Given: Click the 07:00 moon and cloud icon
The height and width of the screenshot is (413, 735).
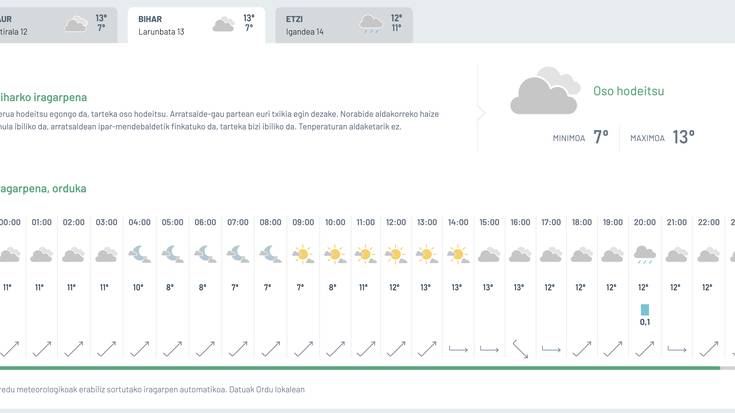Looking at the screenshot, I should click(x=238, y=255).
